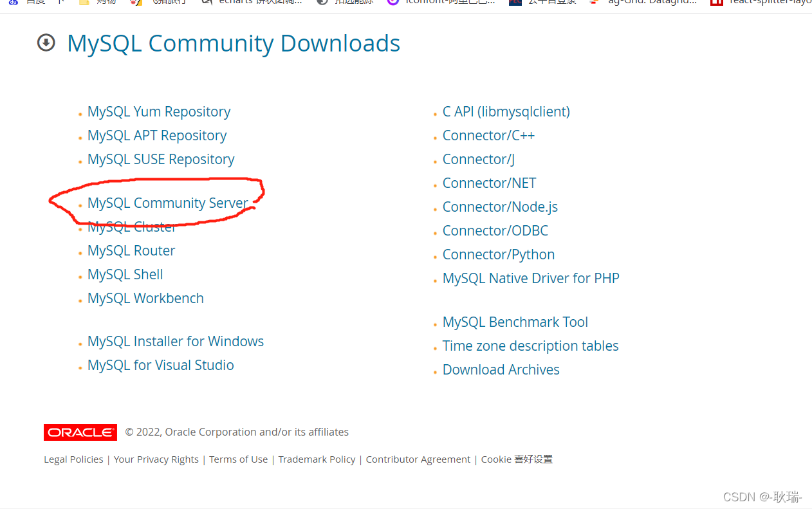Open Connector/J link
812x509 pixels.
click(x=479, y=160)
